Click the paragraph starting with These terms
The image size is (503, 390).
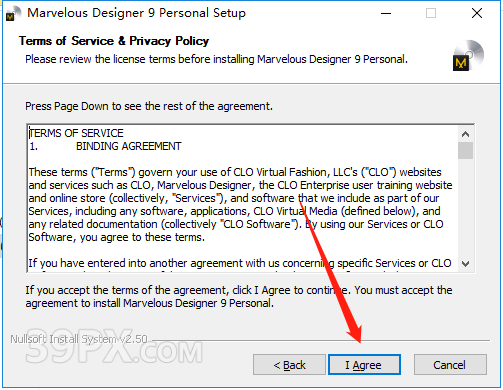(x=240, y=205)
